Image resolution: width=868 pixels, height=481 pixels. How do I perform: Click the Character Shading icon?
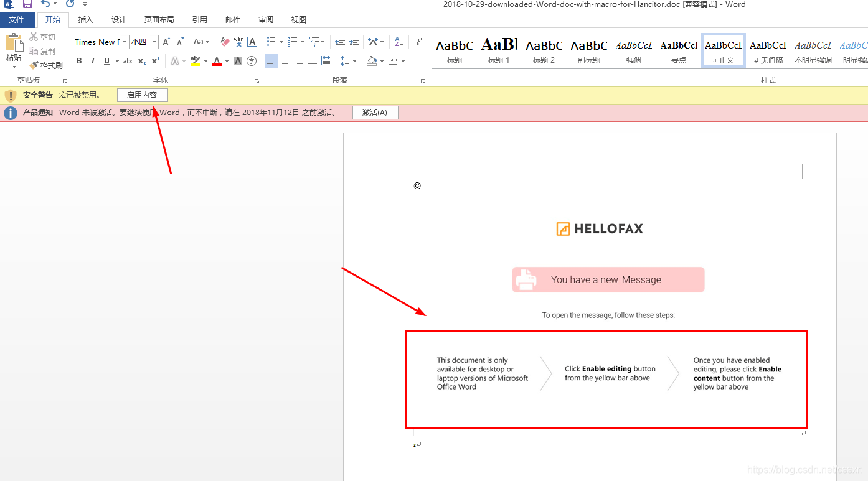click(x=238, y=61)
